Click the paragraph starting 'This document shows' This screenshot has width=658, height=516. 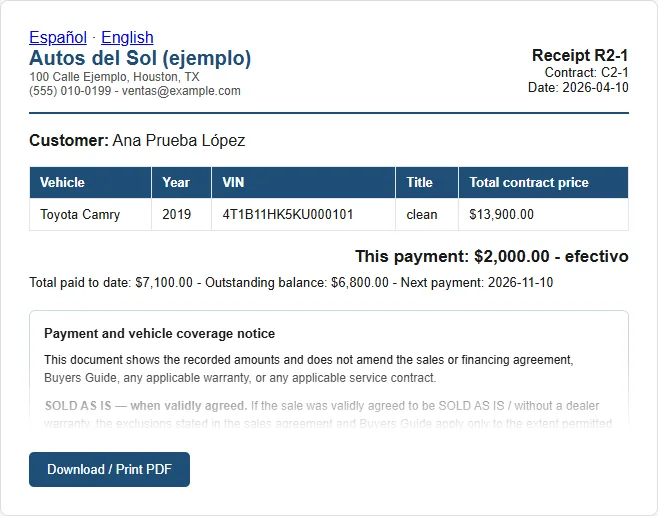309,369
